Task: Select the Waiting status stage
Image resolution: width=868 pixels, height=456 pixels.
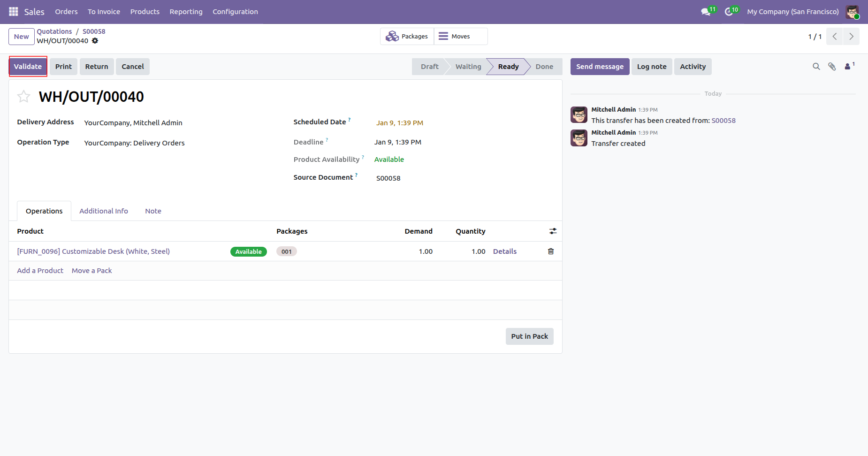Action: pos(468,67)
